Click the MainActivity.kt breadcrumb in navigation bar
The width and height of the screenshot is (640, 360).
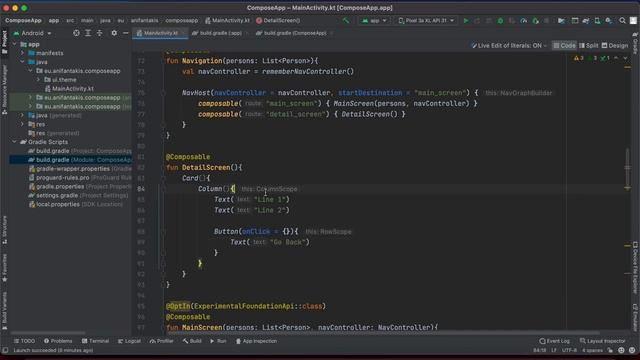point(227,20)
